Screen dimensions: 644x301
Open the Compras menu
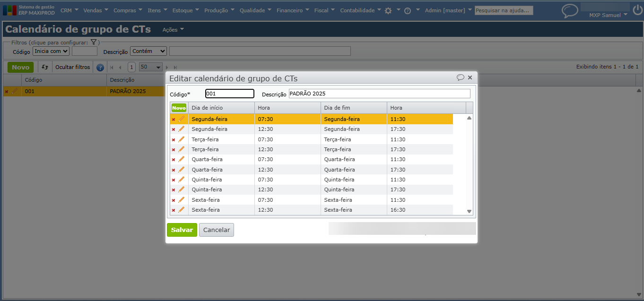[x=128, y=10]
